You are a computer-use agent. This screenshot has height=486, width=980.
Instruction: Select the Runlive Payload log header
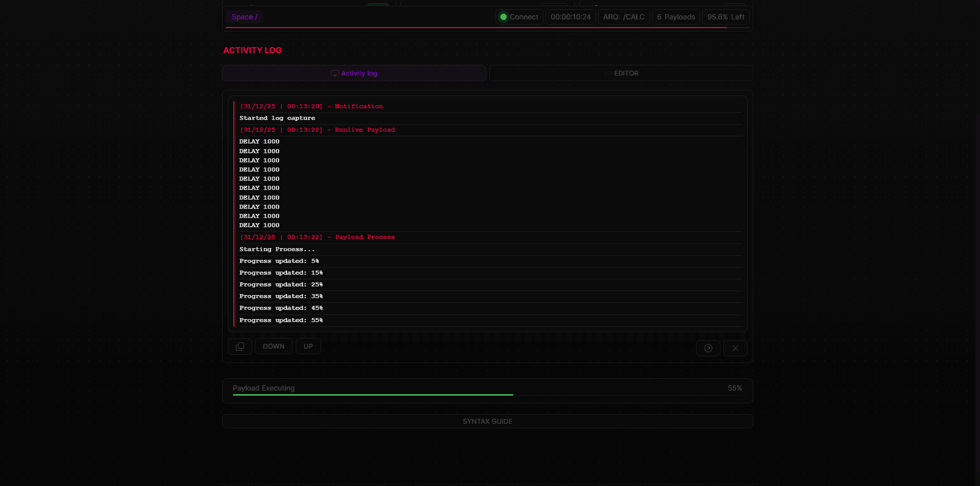tap(317, 130)
